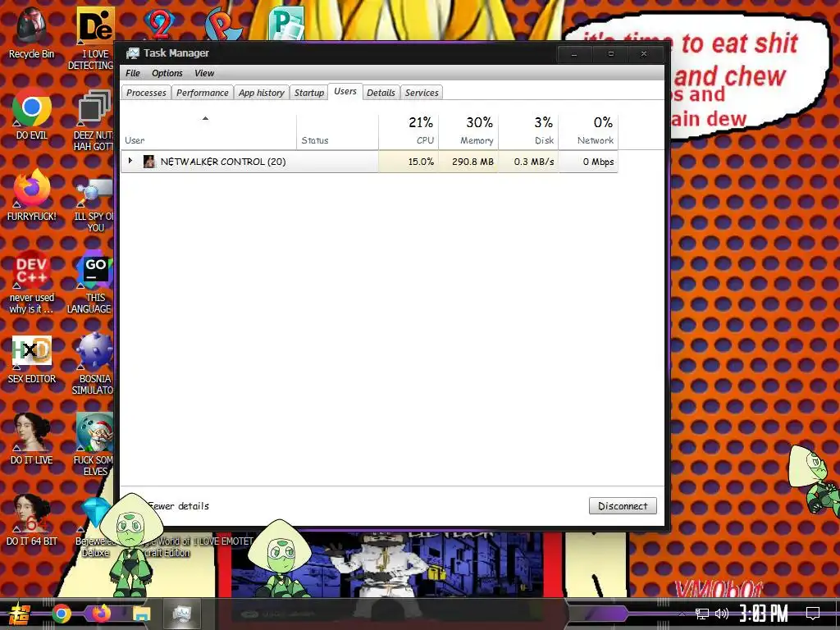The image size is (840, 630).
Task: Sort by the User column header
Action: [208, 131]
